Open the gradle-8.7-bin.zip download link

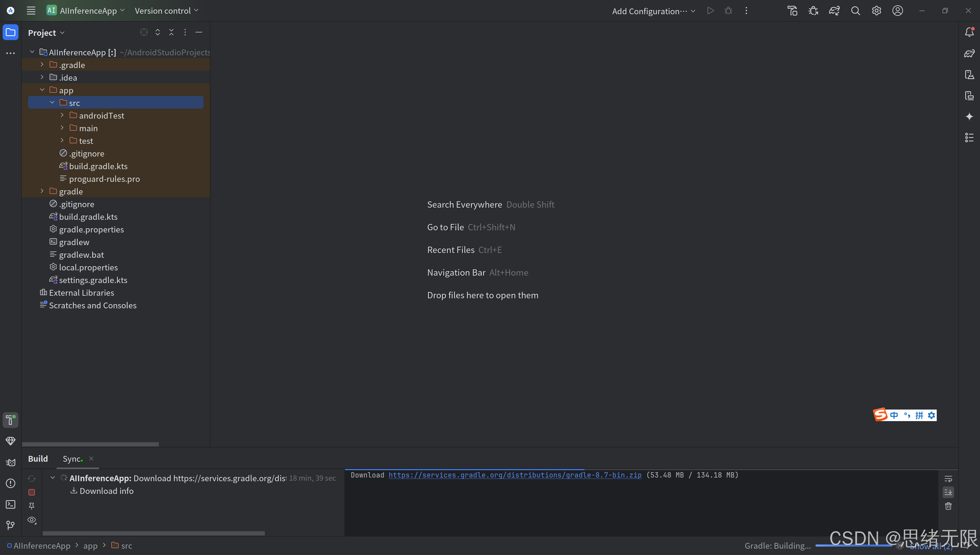[515, 475]
